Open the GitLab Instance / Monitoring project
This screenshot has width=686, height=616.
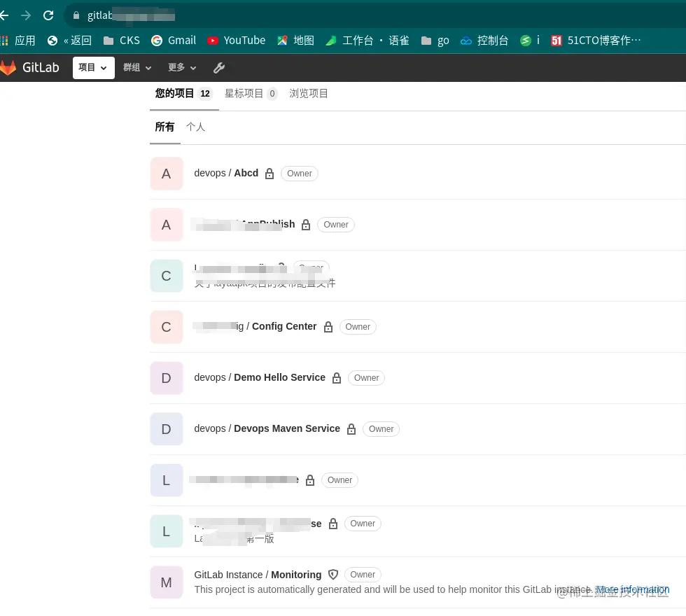click(x=258, y=575)
